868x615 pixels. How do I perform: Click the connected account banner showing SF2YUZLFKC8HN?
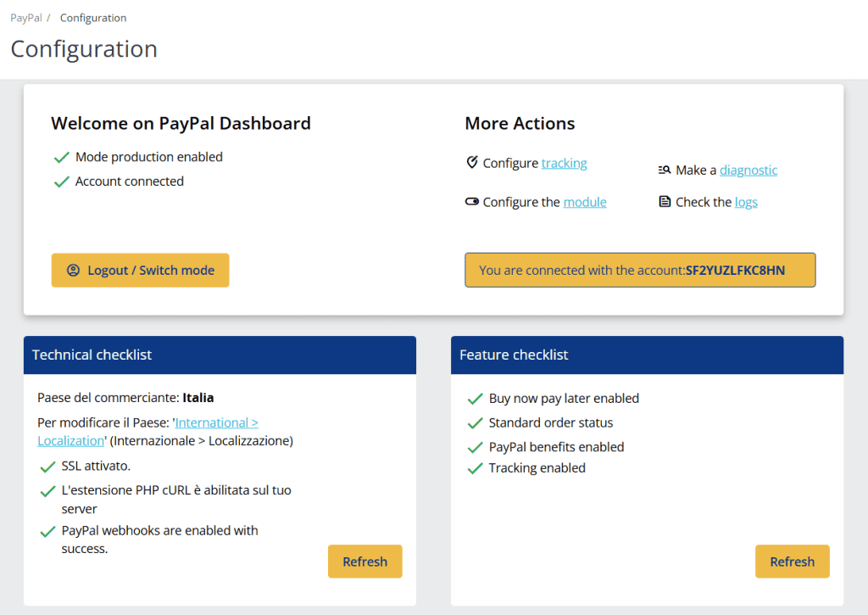[x=640, y=270]
